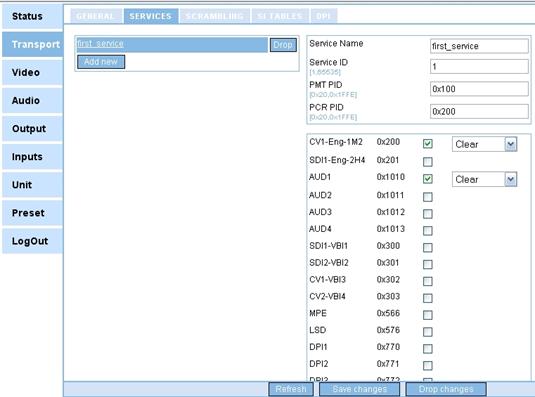Enable the LSD checkbox
This screenshot has width=535, height=397.
428,332
